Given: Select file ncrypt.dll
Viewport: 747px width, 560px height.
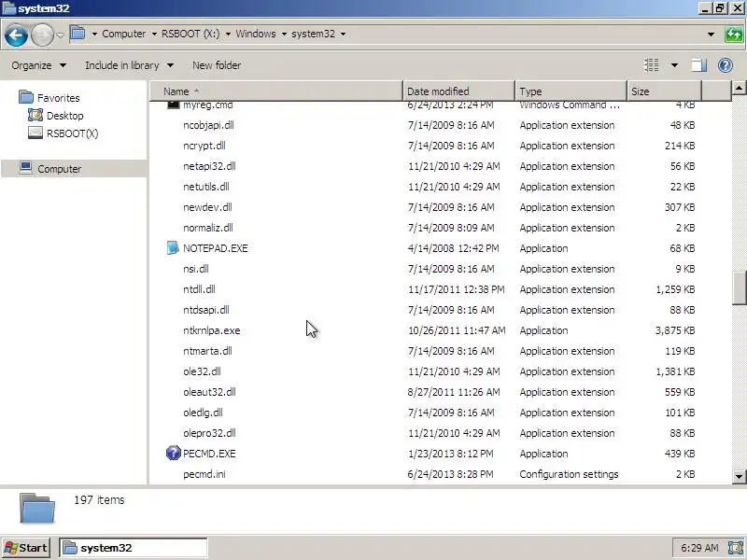Looking at the screenshot, I should coord(204,146).
